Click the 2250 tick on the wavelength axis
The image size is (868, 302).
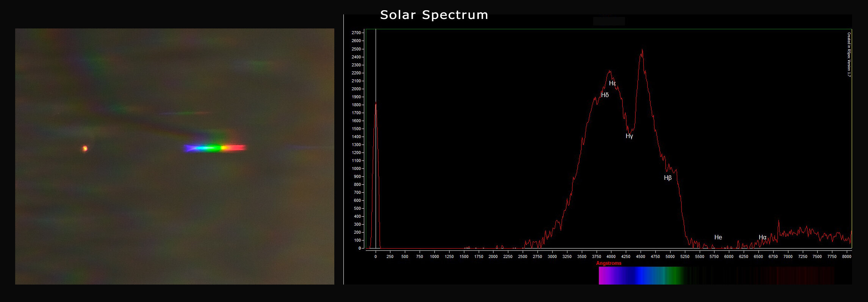[x=508, y=257]
